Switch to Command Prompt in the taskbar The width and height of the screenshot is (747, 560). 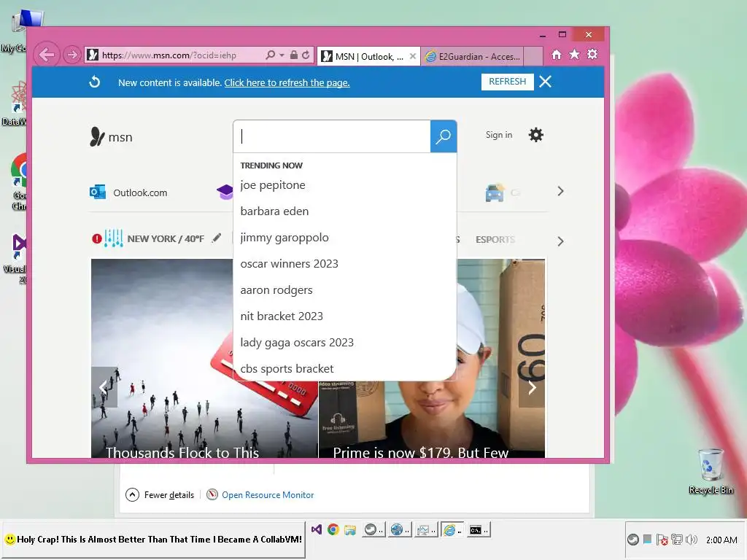[477, 529]
